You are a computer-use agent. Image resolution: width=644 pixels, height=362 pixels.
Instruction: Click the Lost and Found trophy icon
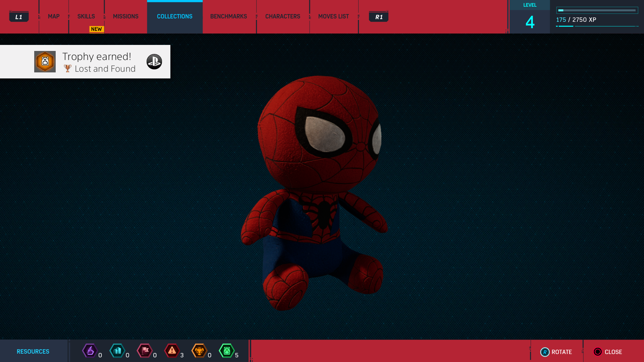[x=45, y=62]
